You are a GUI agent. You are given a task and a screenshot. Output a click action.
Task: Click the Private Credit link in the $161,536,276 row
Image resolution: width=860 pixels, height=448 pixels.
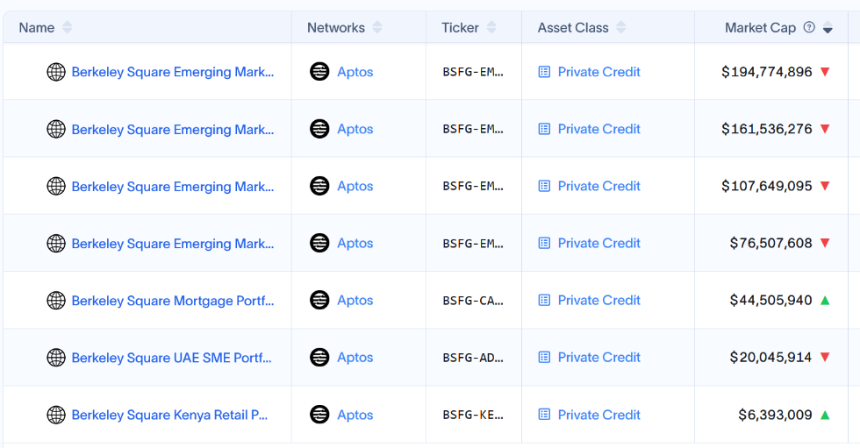coord(599,129)
